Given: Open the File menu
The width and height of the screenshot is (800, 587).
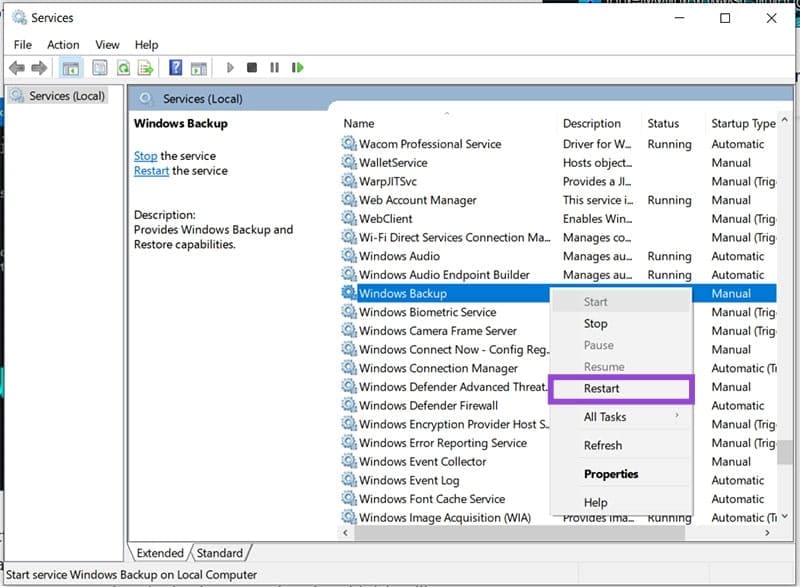Looking at the screenshot, I should (21, 44).
